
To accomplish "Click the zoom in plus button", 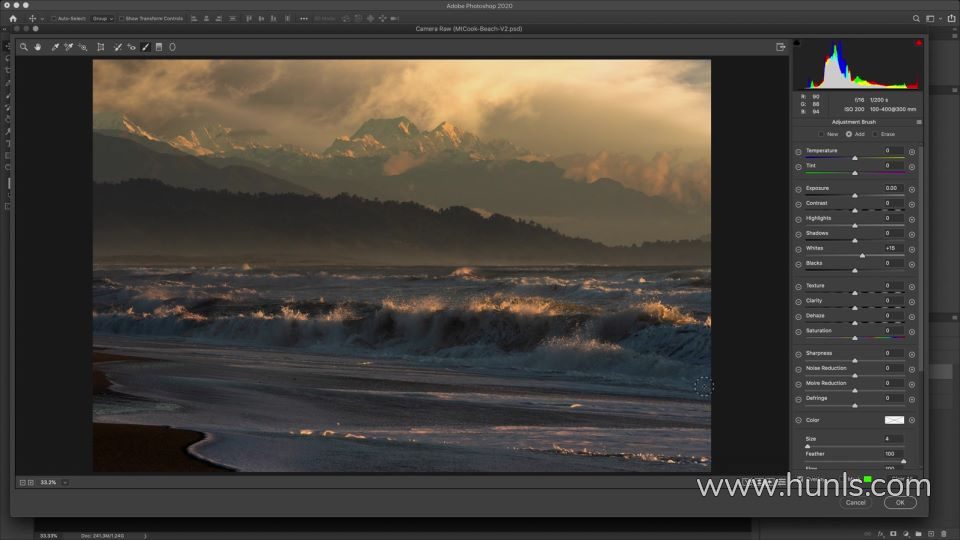I will coord(31,482).
